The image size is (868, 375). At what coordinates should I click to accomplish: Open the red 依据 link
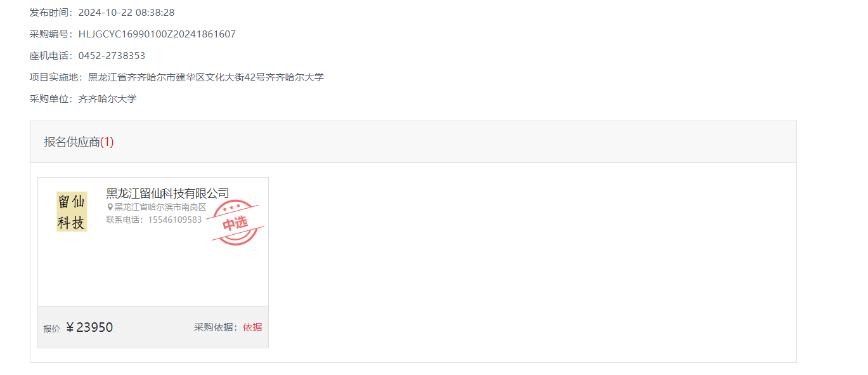(252, 327)
